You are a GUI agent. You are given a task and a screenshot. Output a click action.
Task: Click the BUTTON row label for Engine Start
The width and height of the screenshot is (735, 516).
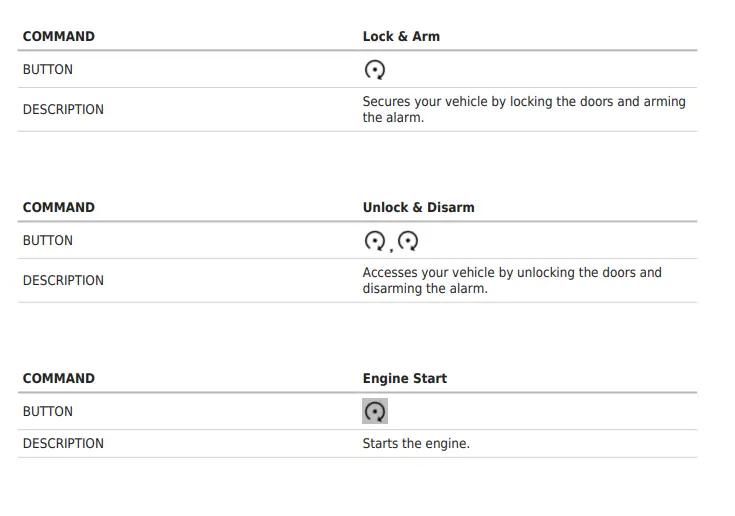point(48,411)
